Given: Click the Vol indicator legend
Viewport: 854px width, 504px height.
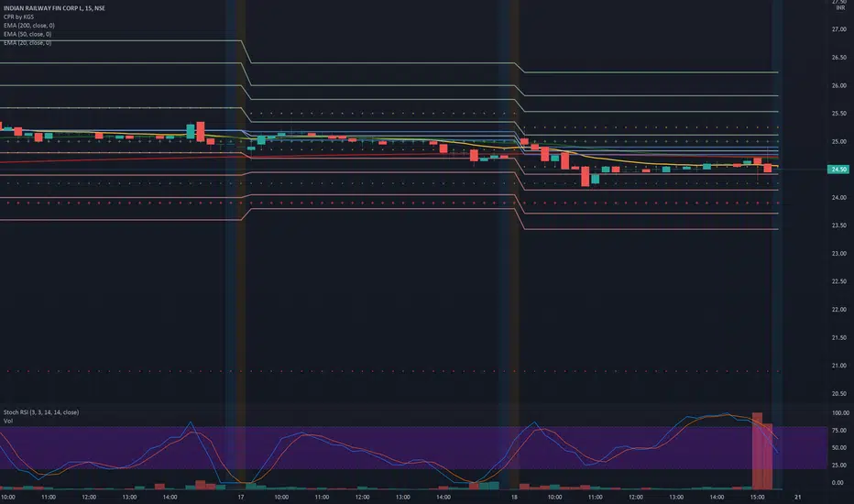Looking at the screenshot, I should 7,422.
